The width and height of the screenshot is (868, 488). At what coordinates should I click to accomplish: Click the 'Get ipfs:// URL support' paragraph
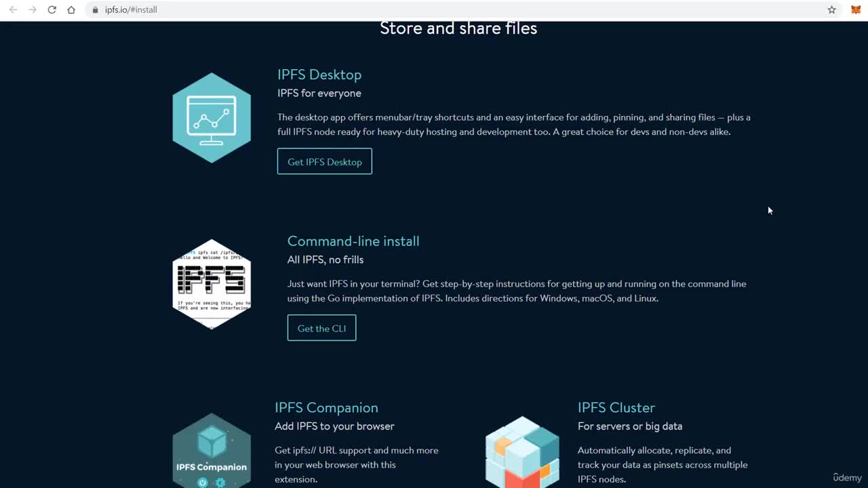(x=357, y=465)
